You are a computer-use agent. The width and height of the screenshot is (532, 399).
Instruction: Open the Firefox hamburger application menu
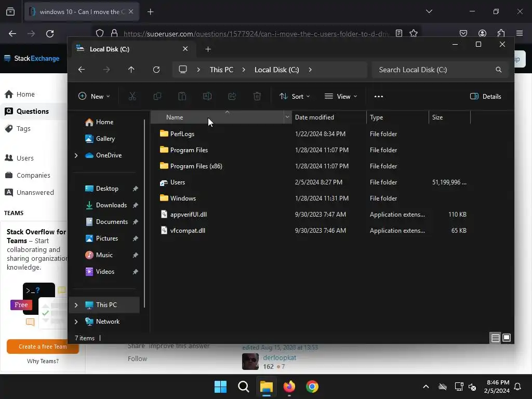(x=520, y=33)
